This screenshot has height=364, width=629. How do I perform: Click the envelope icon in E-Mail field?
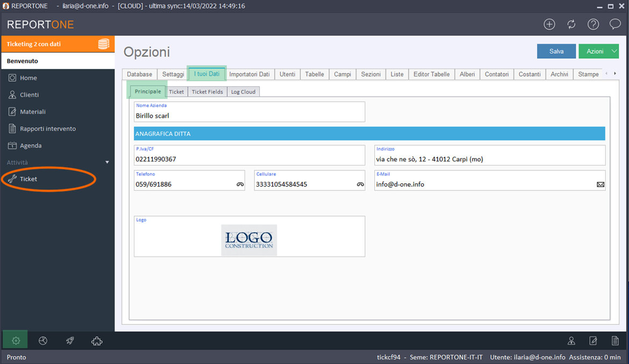click(x=600, y=184)
